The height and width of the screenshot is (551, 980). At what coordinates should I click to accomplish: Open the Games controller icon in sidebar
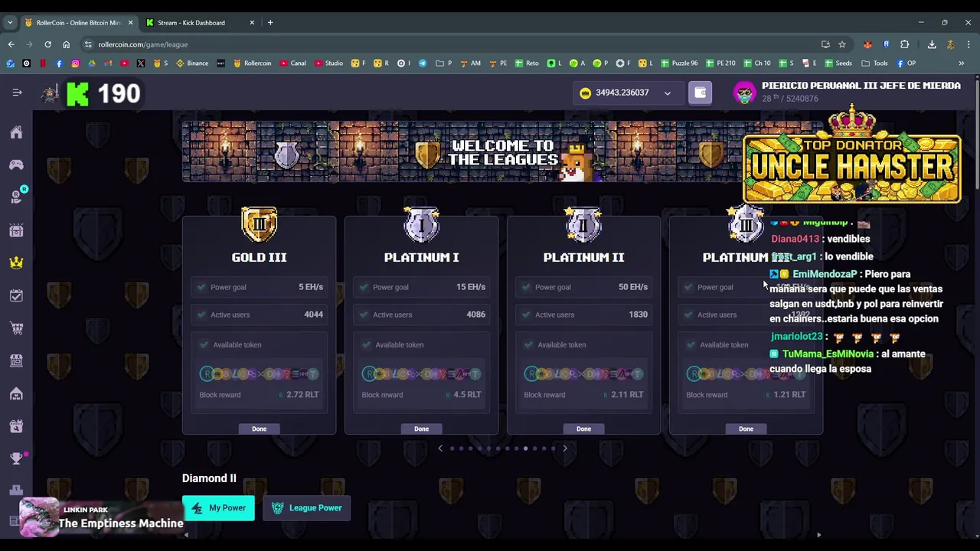pyautogui.click(x=16, y=165)
